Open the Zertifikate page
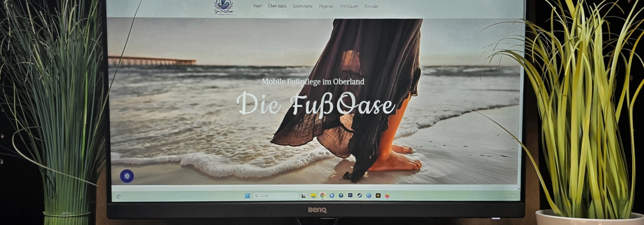The height and width of the screenshot is (225, 644). point(349,6)
